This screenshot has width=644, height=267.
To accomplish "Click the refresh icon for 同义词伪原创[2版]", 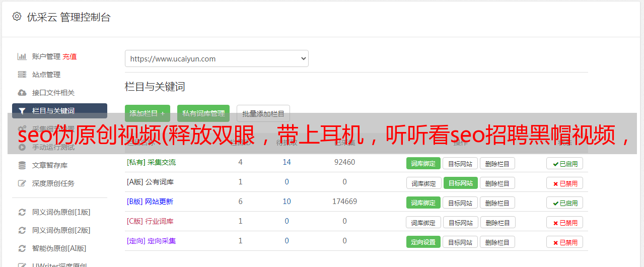I will 22,230.
